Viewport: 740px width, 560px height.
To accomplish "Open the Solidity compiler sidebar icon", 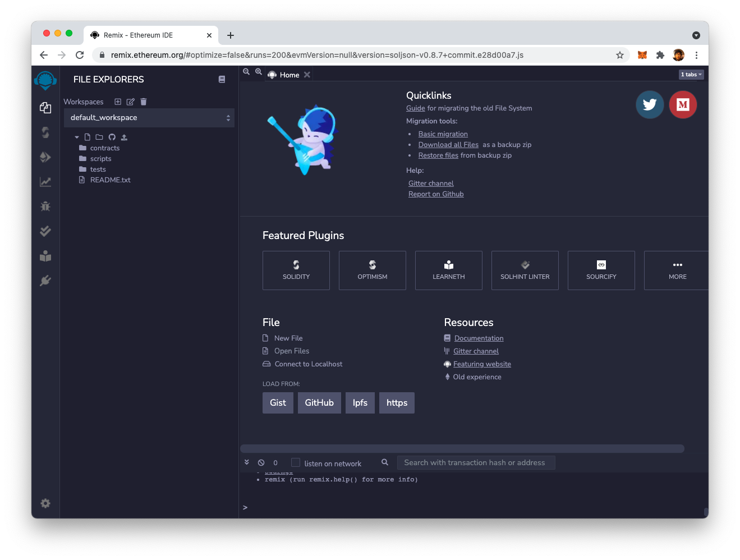I will 45,132.
